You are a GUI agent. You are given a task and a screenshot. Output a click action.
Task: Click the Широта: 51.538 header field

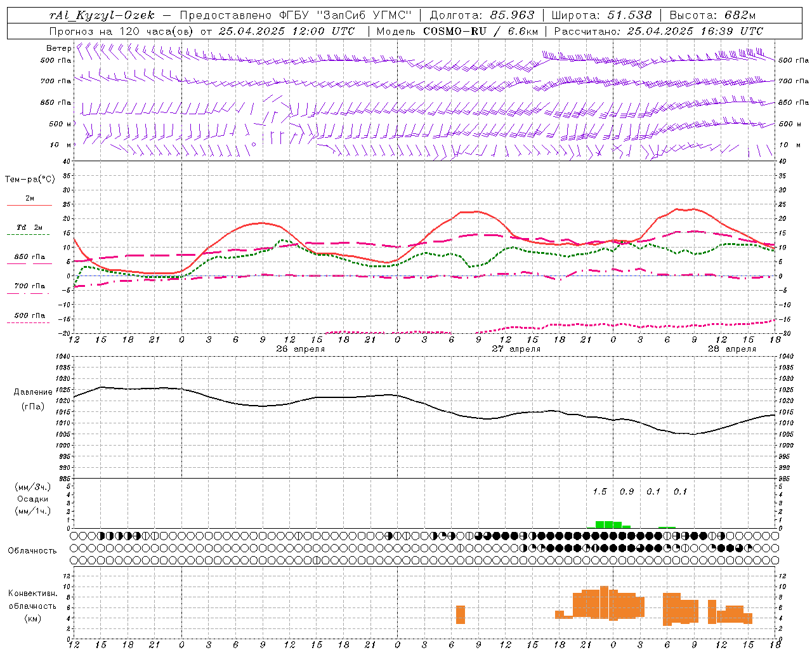[x=601, y=15]
